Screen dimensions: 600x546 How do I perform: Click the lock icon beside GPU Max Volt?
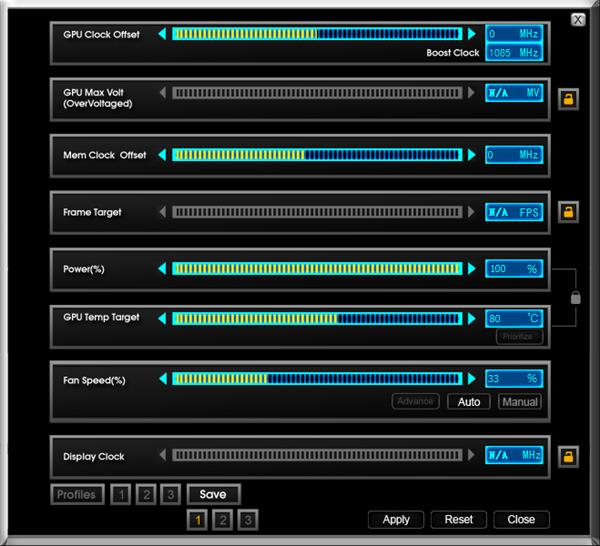(x=567, y=98)
